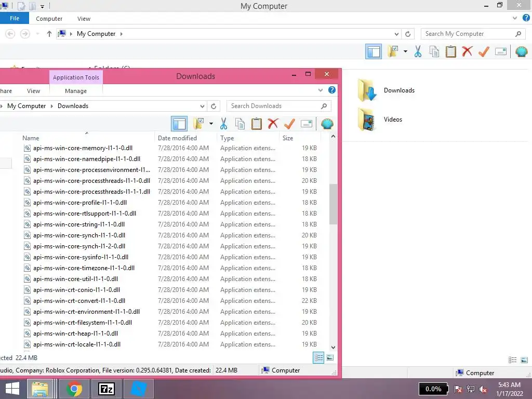Sort by the Name column header
Screen dimensions: 532x399
[x=31, y=138]
